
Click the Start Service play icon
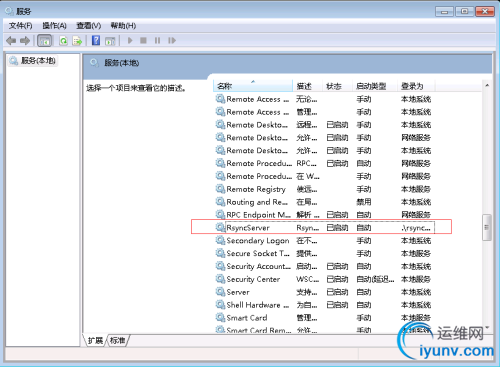[x=130, y=41]
